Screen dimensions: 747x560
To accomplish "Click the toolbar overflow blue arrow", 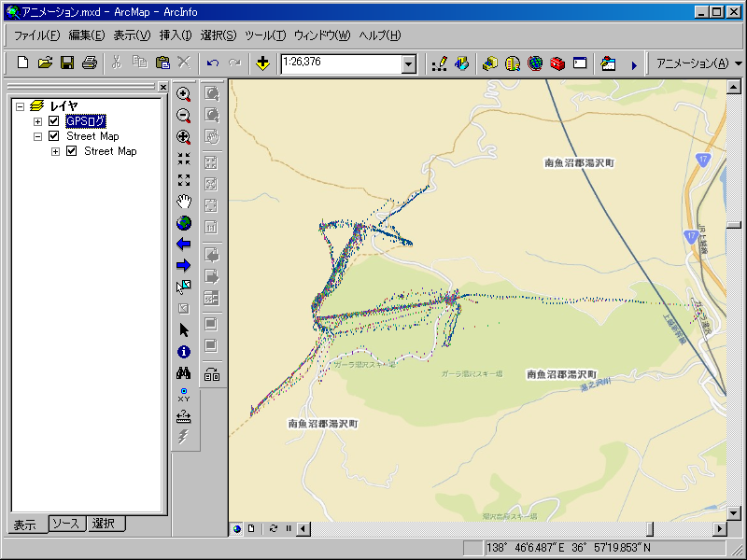I will pos(634,65).
